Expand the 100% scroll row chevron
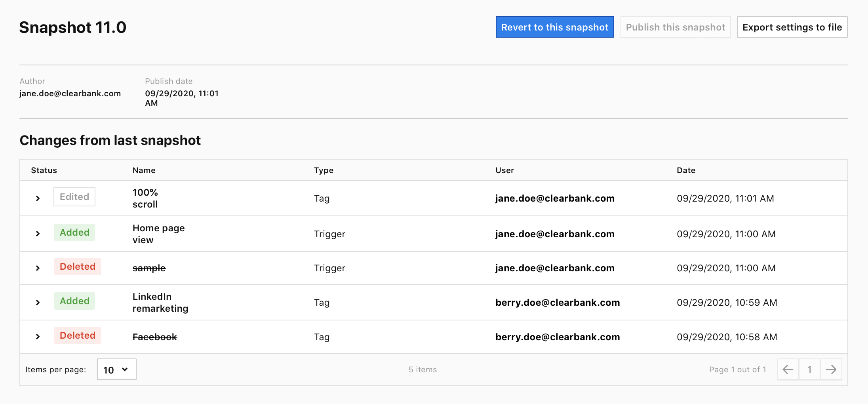The height and width of the screenshot is (404, 868). coord(38,198)
